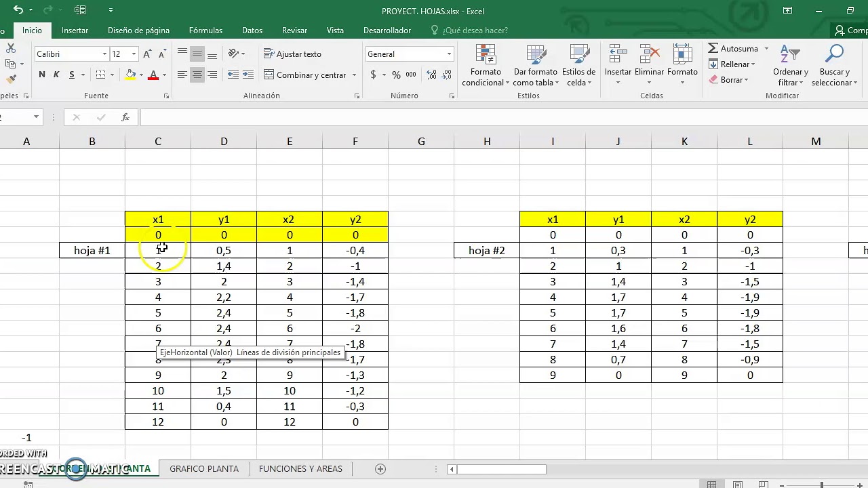This screenshot has height=488, width=868.
Task: Decrease font size with small A icon
Action: (162, 54)
